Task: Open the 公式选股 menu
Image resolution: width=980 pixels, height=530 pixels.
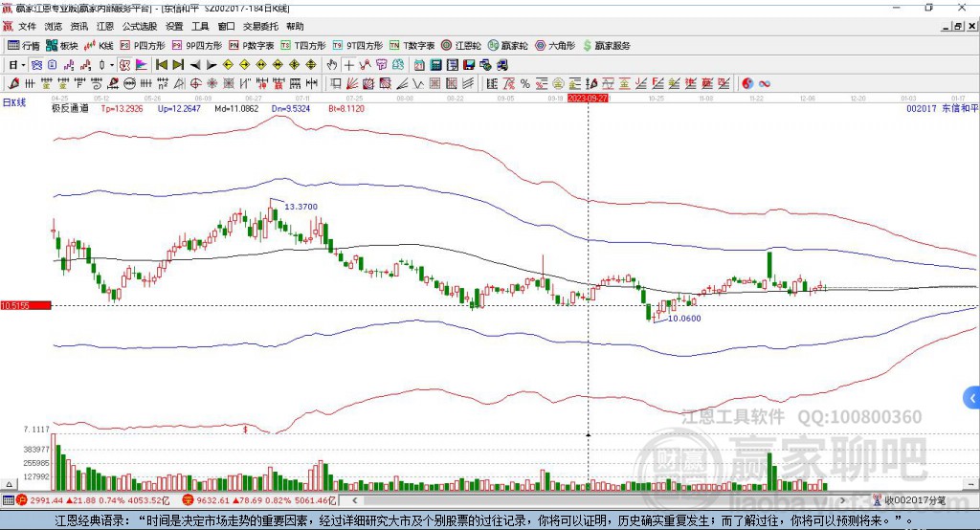Action: [x=140, y=26]
